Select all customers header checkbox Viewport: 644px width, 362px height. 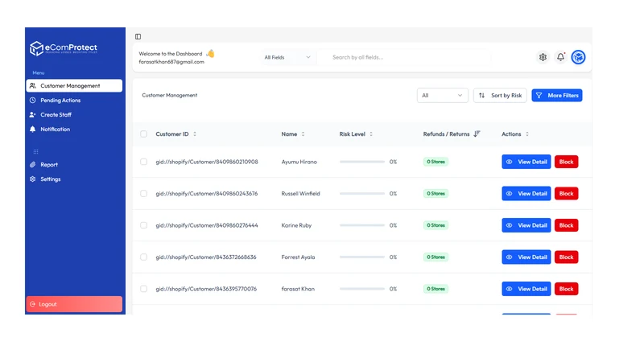(143, 134)
